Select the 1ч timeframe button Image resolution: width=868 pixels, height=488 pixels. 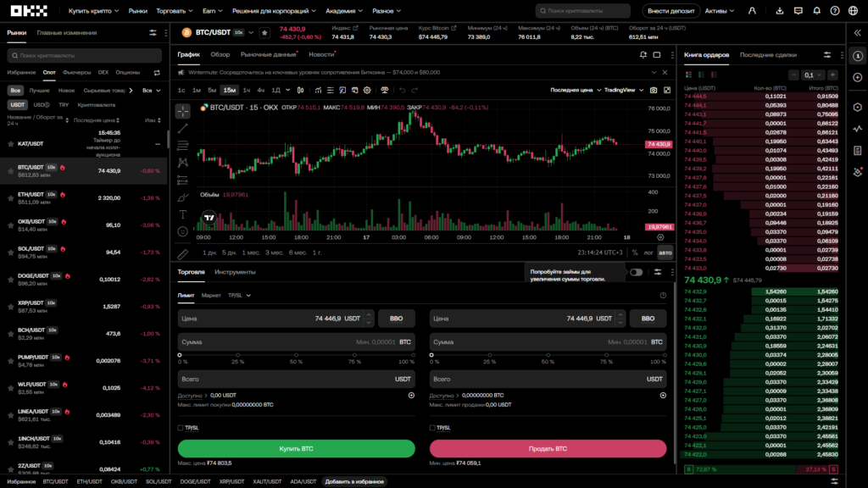coord(247,90)
